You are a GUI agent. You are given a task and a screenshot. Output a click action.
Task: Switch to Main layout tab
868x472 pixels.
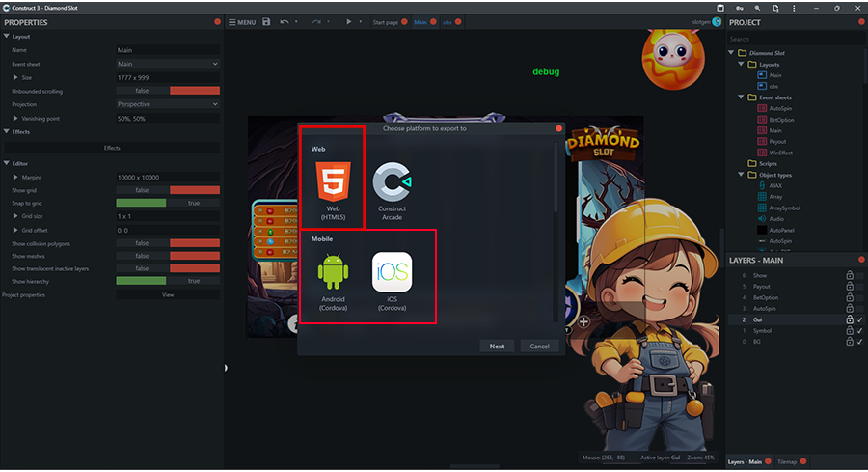pyautogui.click(x=420, y=22)
